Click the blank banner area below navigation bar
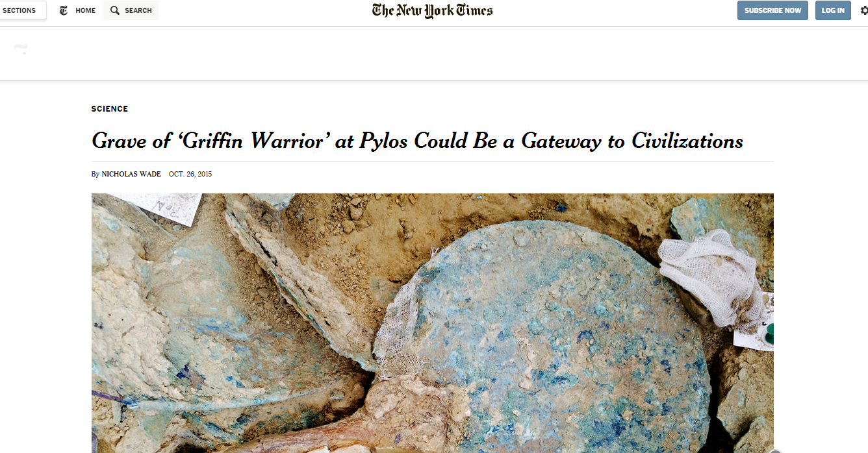The width and height of the screenshot is (868, 453). (434, 53)
